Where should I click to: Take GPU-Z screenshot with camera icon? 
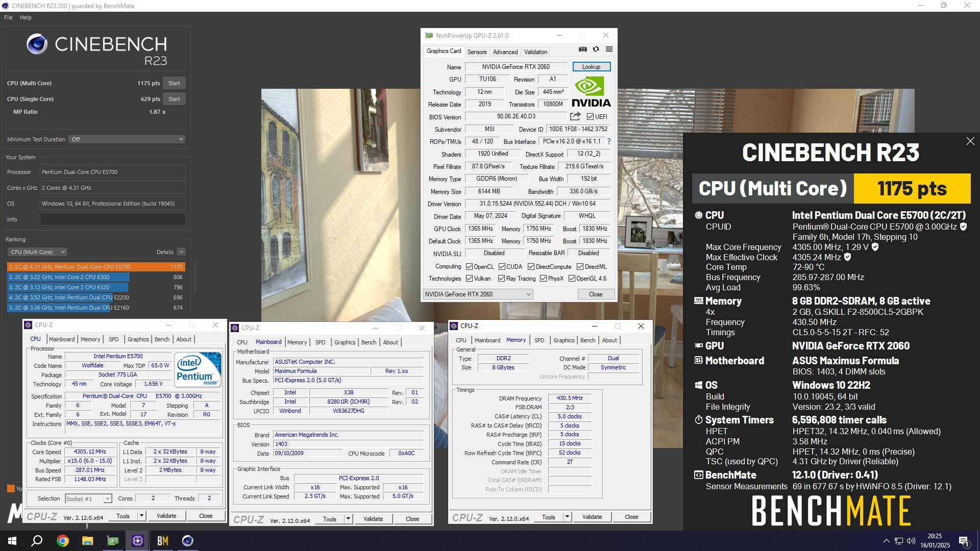pyautogui.click(x=582, y=49)
